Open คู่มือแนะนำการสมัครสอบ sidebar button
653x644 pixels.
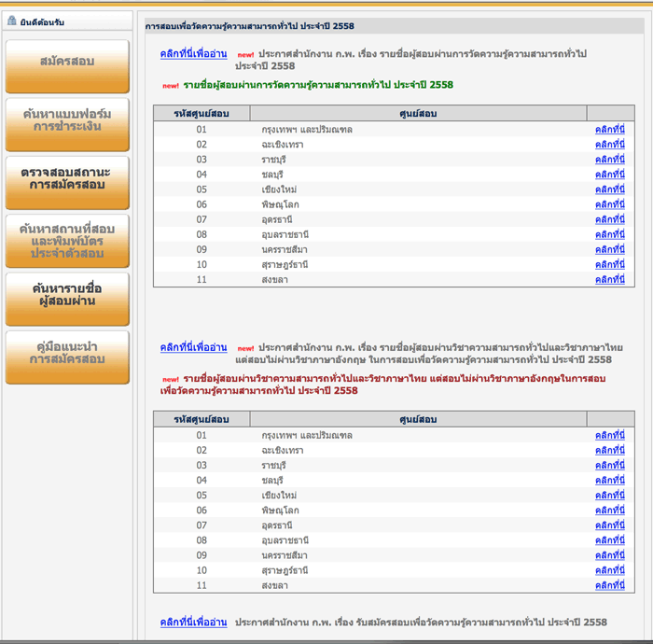point(66,354)
